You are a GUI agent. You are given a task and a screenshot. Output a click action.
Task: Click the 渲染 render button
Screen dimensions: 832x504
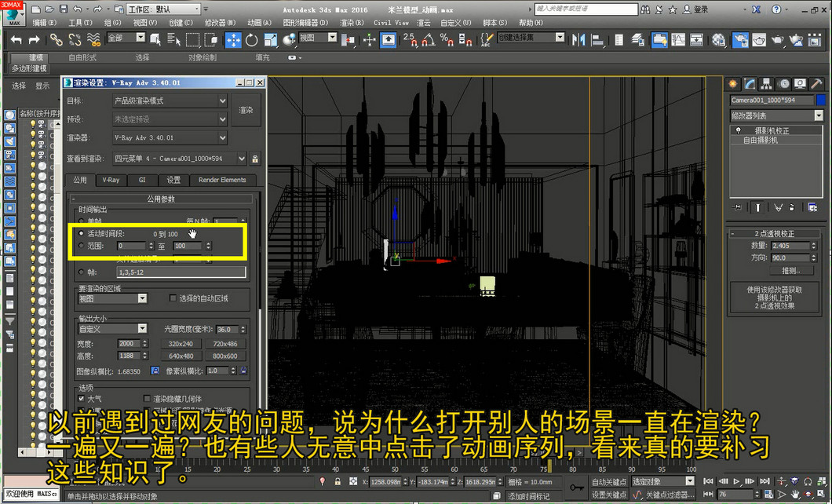coord(246,110)
